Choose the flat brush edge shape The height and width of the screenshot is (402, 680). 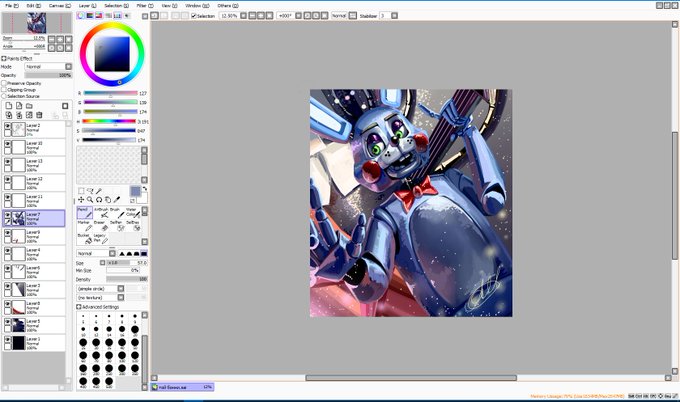(x=144, y=253)
